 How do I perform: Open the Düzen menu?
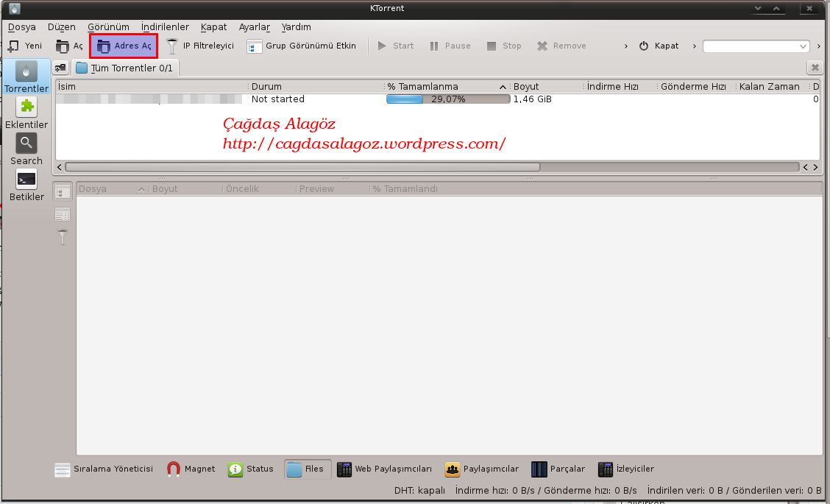(x=61, y=27)
